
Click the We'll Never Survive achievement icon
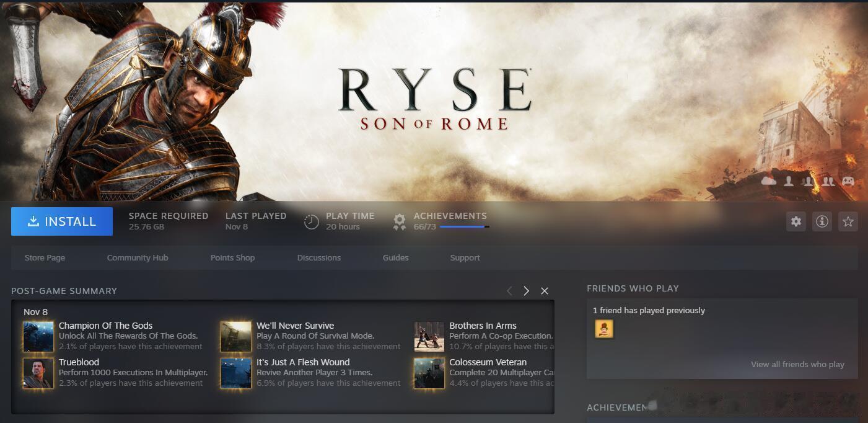236,337
